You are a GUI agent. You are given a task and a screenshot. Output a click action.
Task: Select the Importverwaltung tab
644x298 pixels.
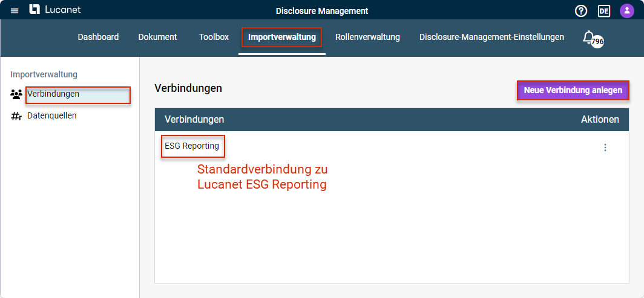coord(282,37)
